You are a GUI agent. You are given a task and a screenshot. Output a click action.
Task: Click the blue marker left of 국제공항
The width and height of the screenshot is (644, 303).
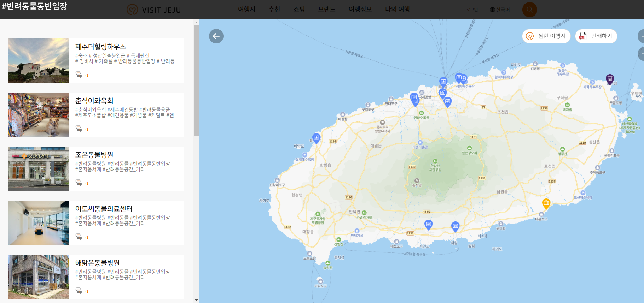[414, 97]
